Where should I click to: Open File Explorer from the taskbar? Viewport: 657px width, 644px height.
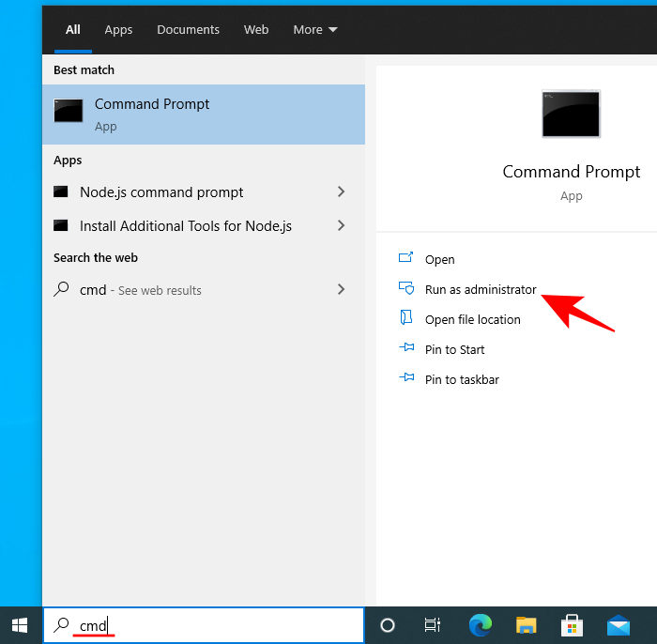(526, 625)
